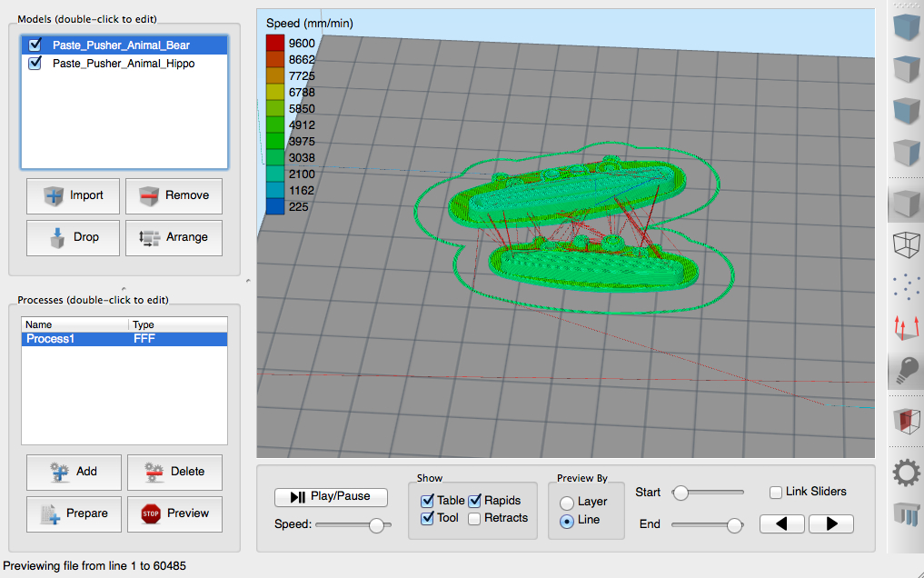The image size is (924, 578).
Task: Switch to side view cube icon
Action: click(906, 152)
